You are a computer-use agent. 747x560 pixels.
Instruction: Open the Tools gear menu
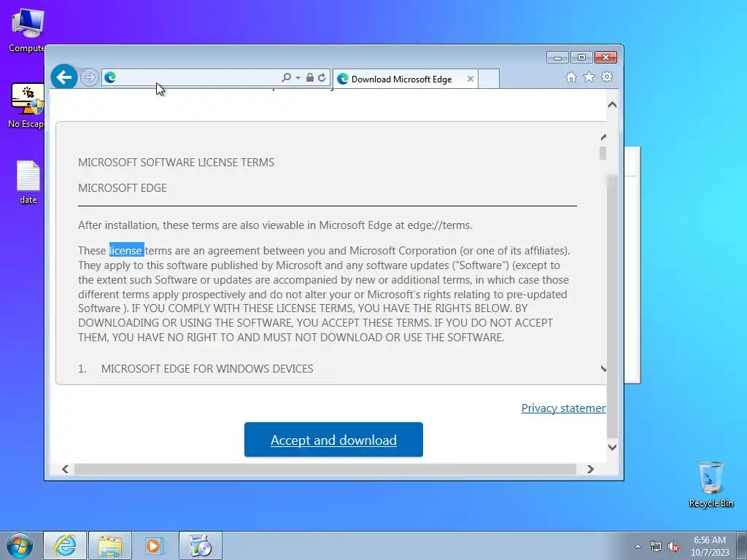point(607,77)
